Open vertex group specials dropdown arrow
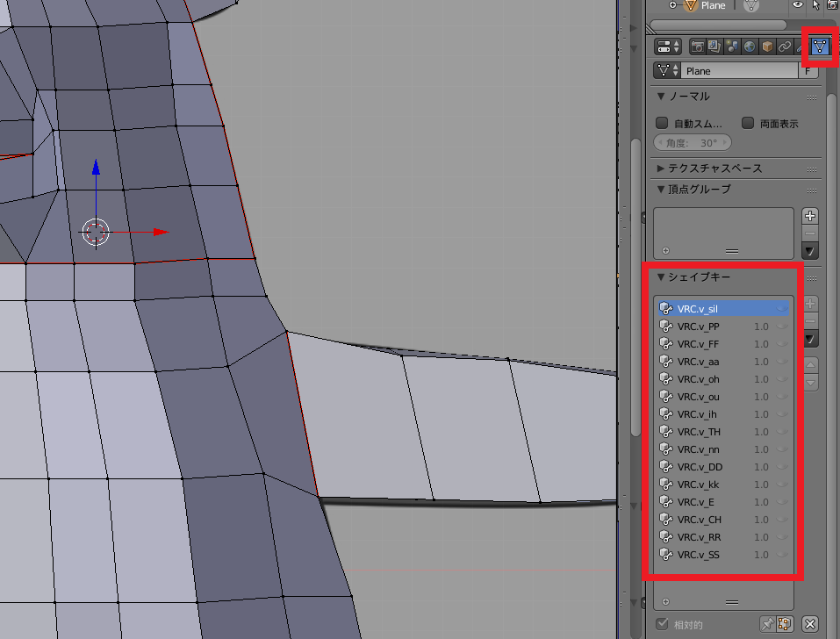 click(810, 251)
